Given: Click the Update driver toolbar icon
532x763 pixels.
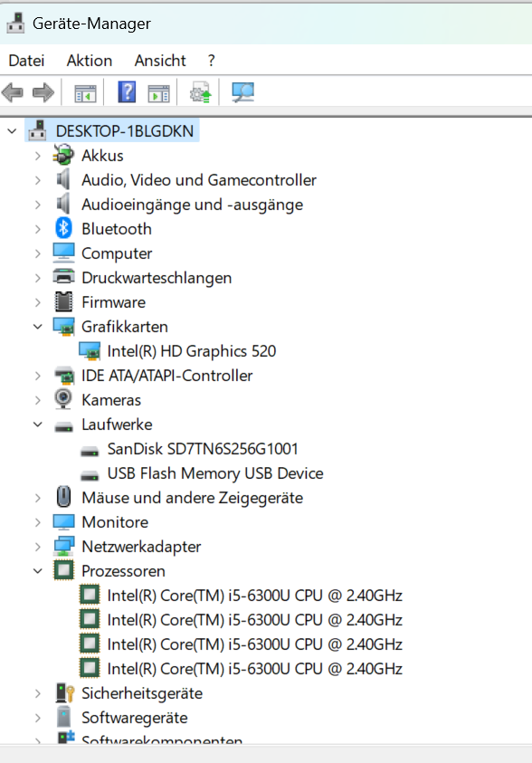Looking at the screenshot, I should 200,92.
